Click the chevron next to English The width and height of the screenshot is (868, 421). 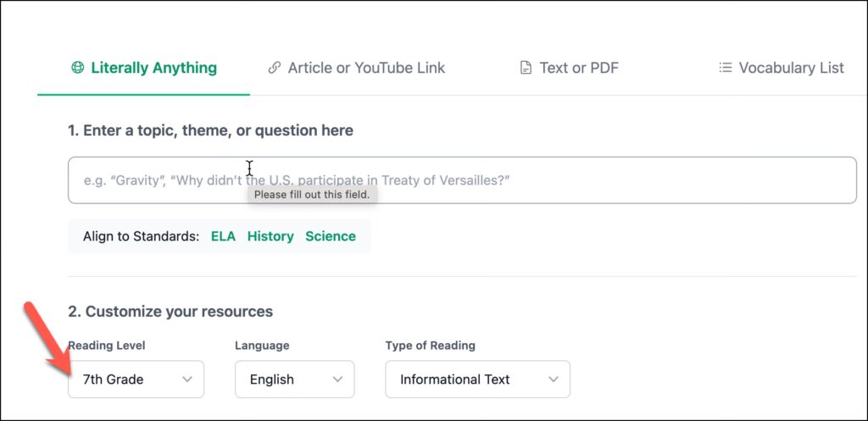337,379
